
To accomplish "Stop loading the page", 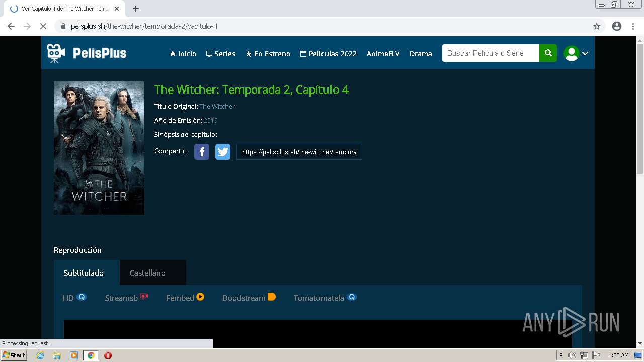I will (43, 26).
